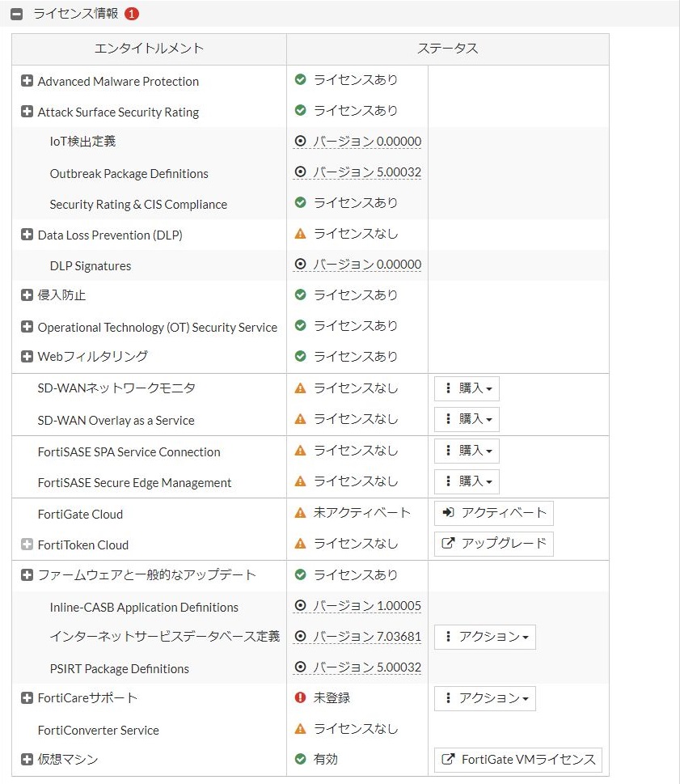Open 購入 dropdown for SD-WANネットワークモニタ
The image size is (680, 784).
(x=467, y=388)
